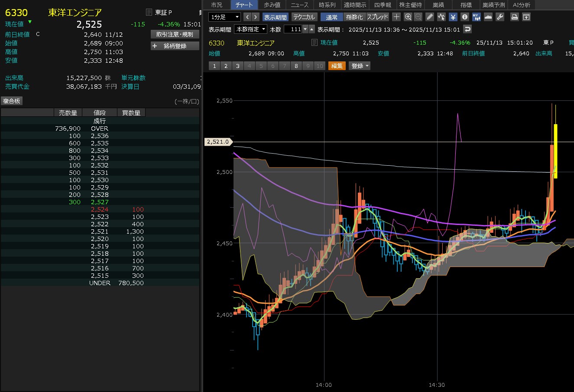The width and height of the screenshot is (574, 392).
Task: Click the 本数 count input field showing 111
Action: pos(293,29)
